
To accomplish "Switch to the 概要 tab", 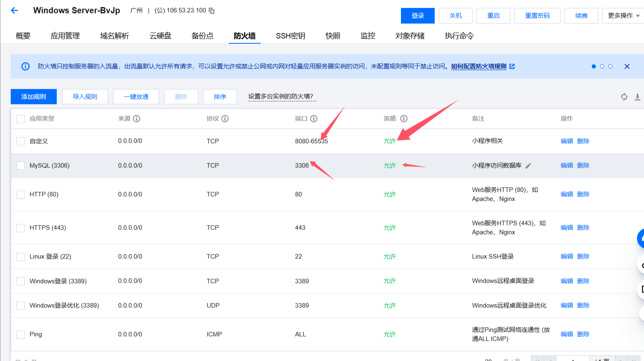I will tap(23, 36).
